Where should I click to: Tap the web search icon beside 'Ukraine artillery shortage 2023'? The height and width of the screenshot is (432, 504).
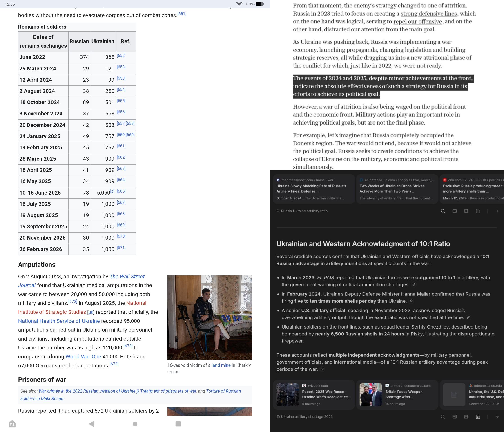[443, 417]
